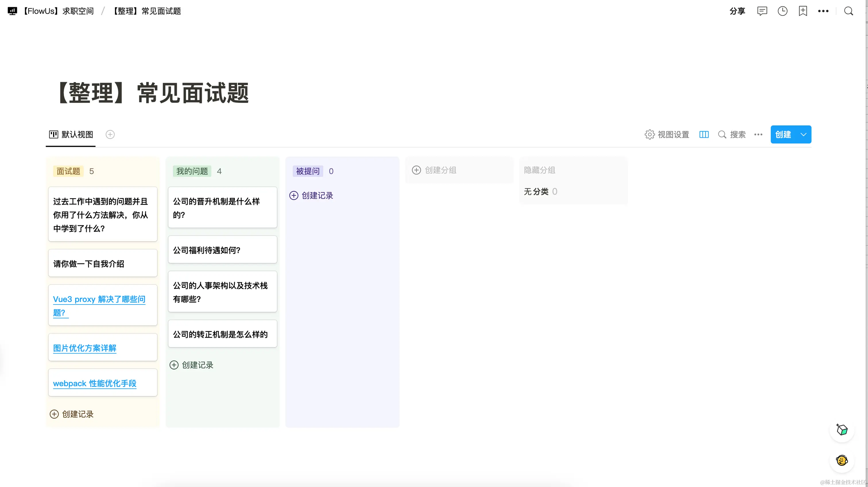868x487 pixels.
Task: Open card 过去工作中遇到的问题
Action: coord(103,214)
